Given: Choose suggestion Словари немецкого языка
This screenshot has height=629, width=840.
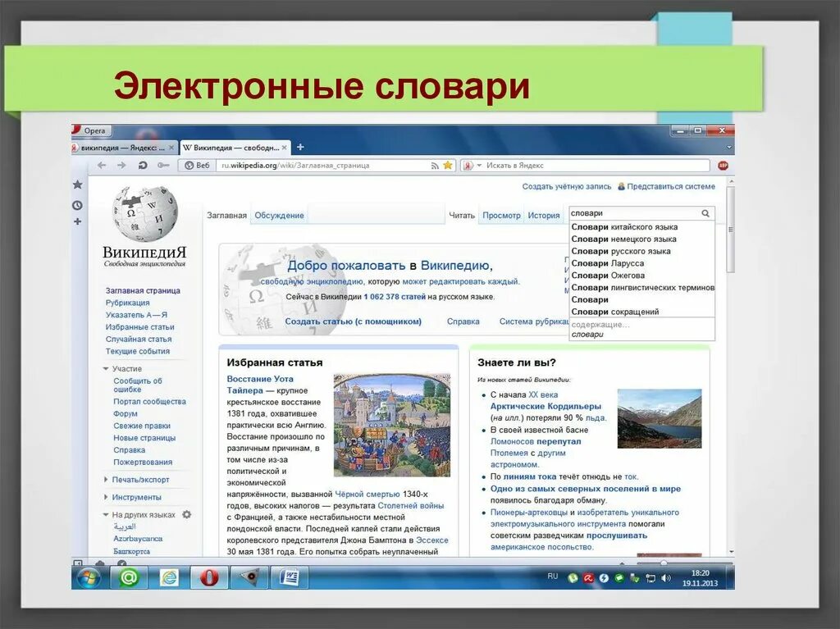Looking at the screenshot, I should [641, 239].
